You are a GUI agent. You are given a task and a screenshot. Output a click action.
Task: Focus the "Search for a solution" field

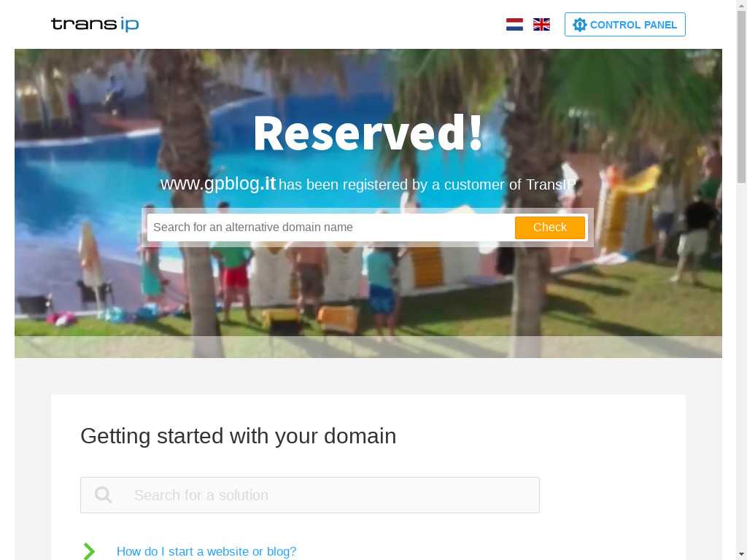(x=309, y=495)
